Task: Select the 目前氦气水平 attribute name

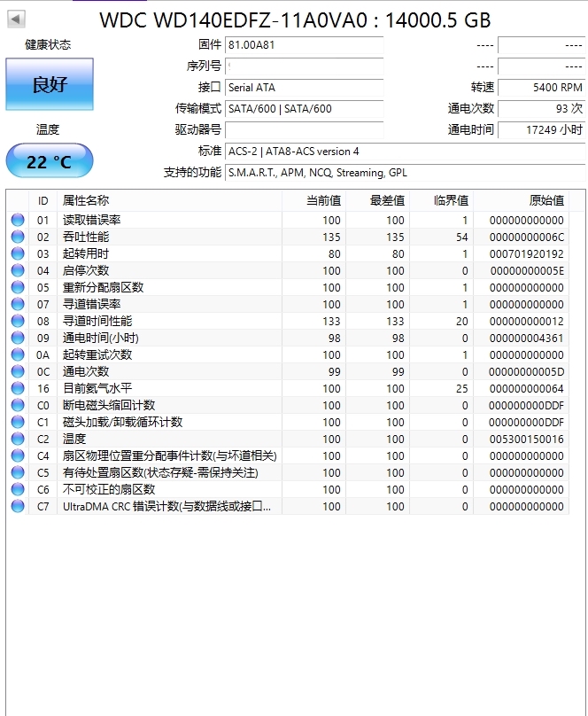Action: click(97, 389)
